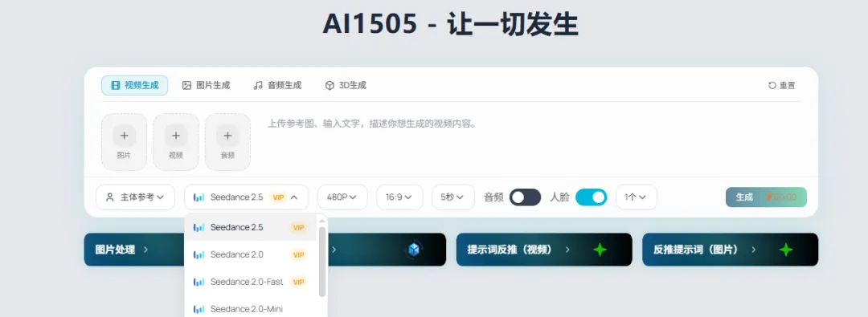Click the cube icon in 3D生成 tab
This screenshot has height=317, width=868.
coord(330,85)
